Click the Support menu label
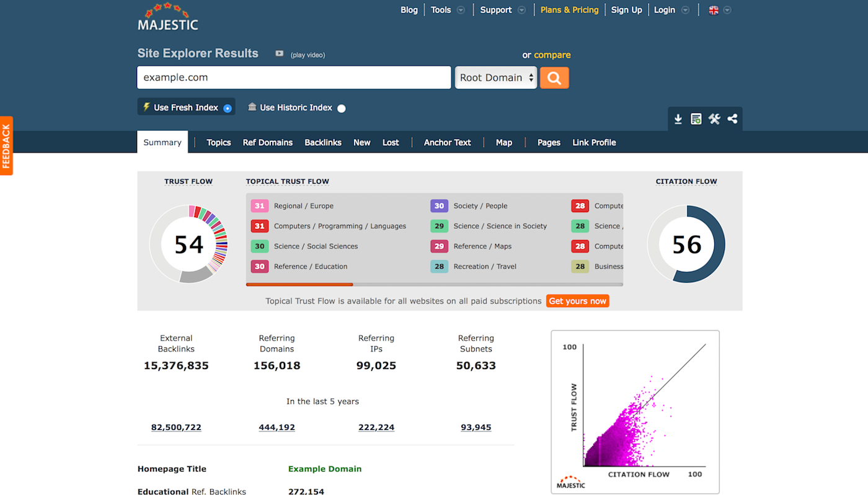The height and width of the screenshot is (495, 868). coord(496,10)
